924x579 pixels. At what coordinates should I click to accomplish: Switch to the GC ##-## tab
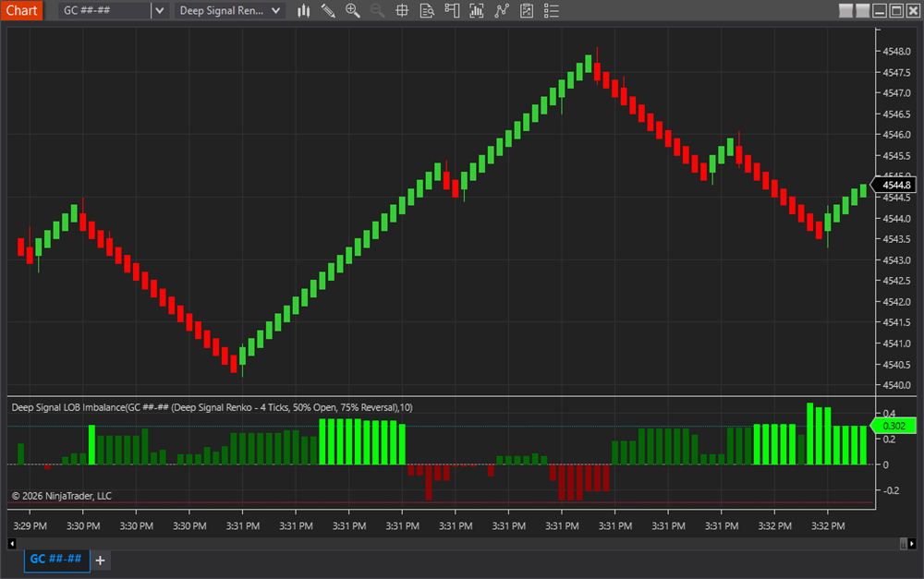tap(56, 560)
